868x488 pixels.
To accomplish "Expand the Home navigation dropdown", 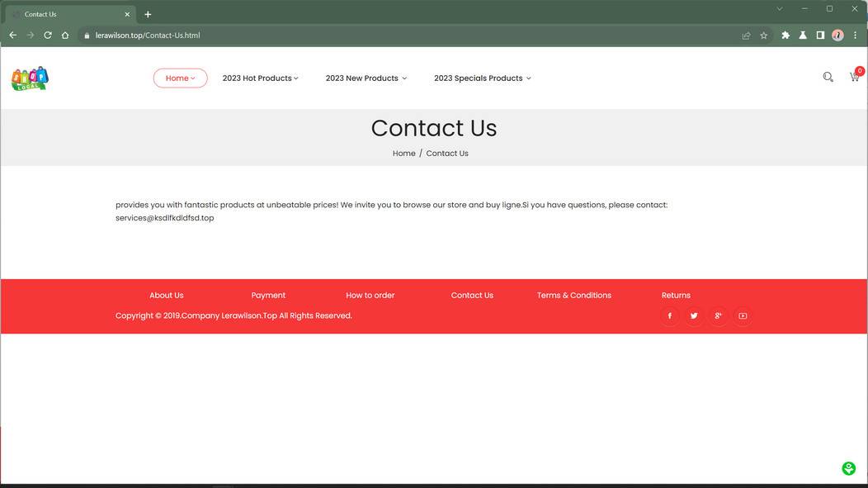I will coord(181,78).
